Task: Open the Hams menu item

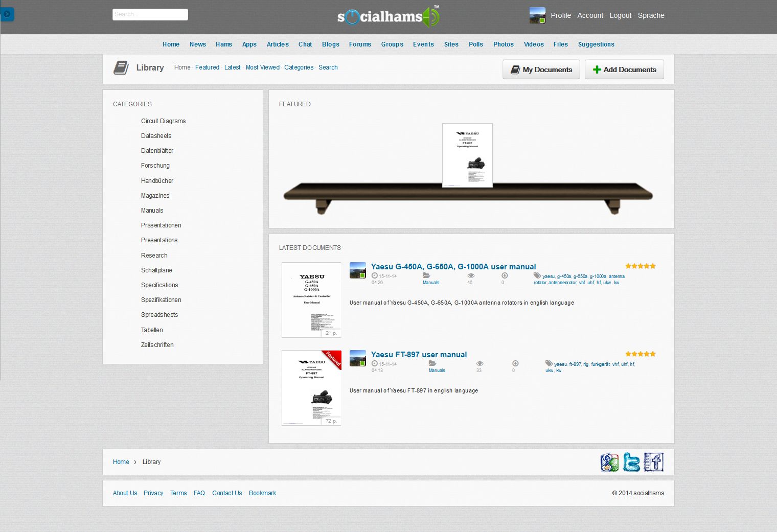Action: tap(224, 44)
